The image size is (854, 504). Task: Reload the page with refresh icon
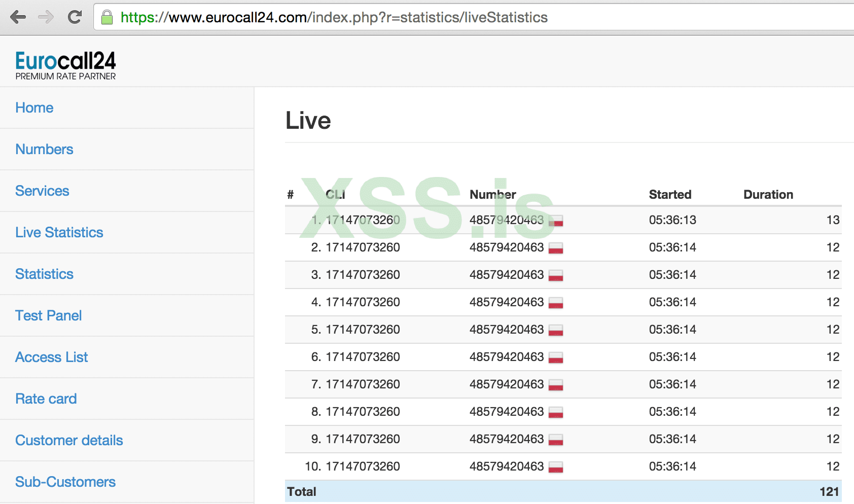(x=75, y=17)
